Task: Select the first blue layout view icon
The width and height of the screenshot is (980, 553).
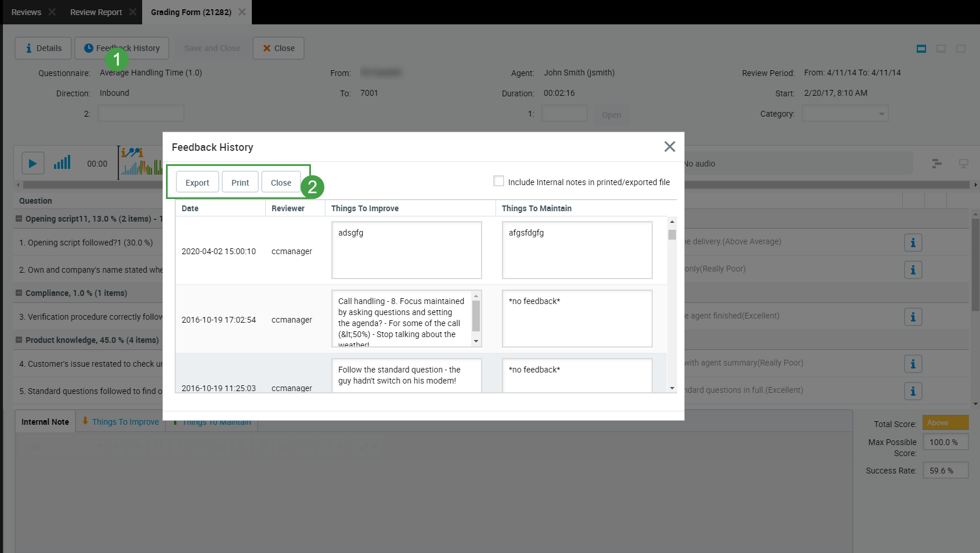Action: coord(921,49)
